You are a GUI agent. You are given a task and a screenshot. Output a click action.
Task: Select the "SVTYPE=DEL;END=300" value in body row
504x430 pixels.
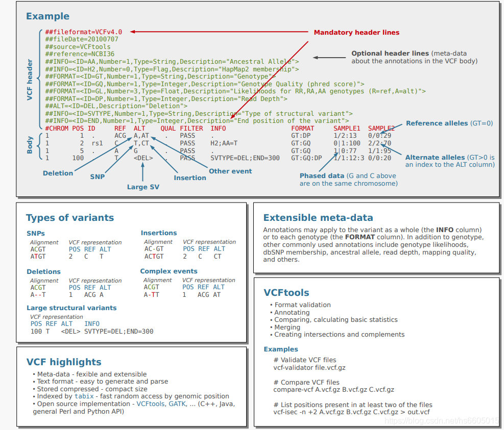click(245, 158)
